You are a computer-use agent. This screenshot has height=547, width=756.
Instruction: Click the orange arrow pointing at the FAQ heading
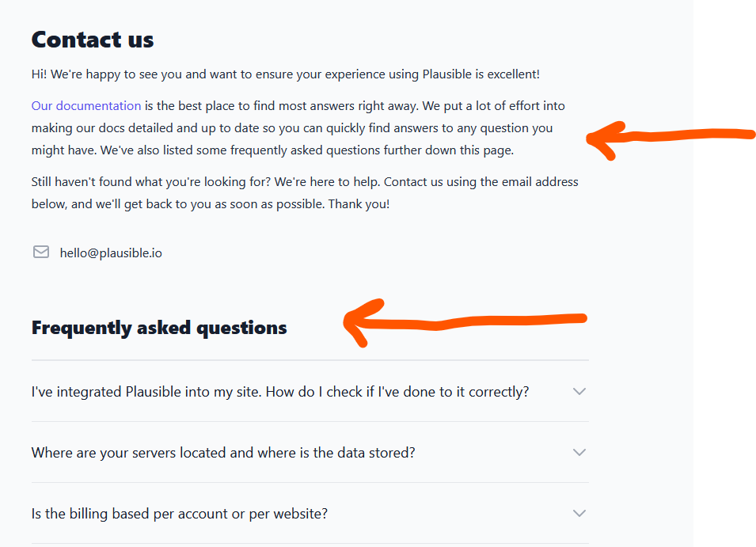[467, 321]
